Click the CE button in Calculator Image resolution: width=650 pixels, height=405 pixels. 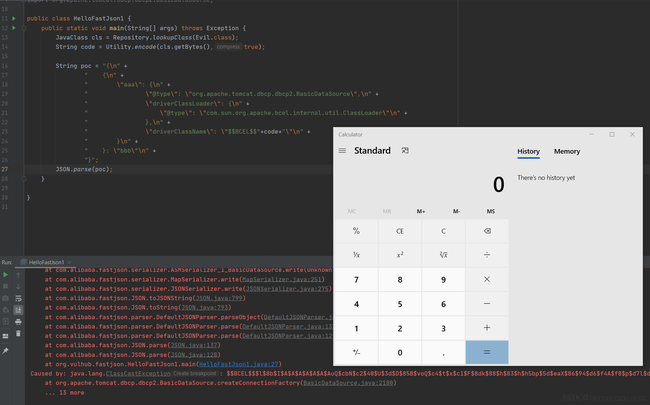pos(400,230)
